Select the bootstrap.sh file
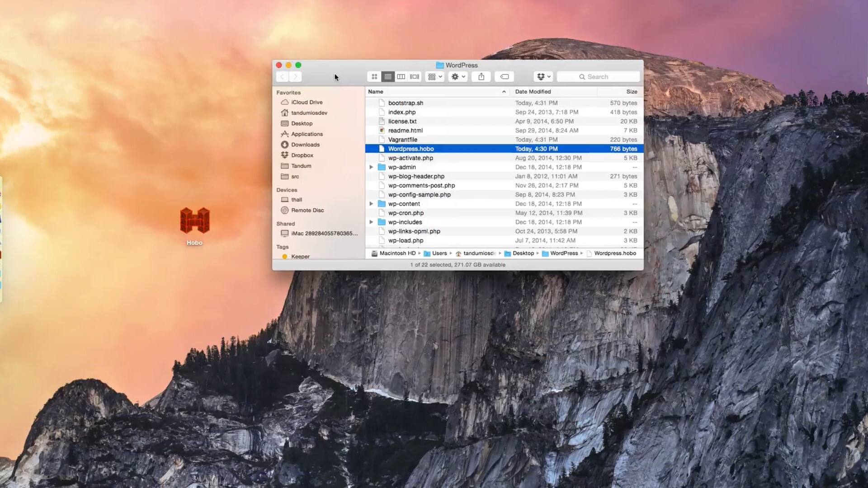 (504, 103)
